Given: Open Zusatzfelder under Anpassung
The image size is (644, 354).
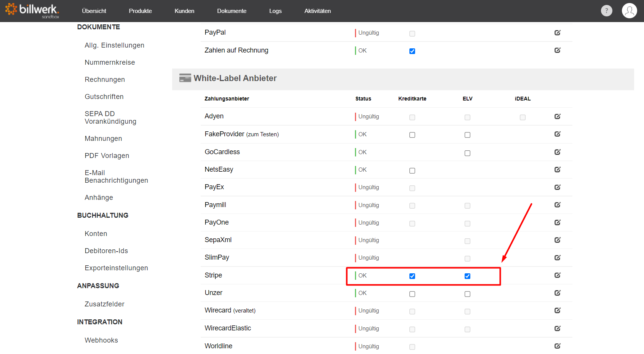Looking at the screenshot, I should point(104,304).
